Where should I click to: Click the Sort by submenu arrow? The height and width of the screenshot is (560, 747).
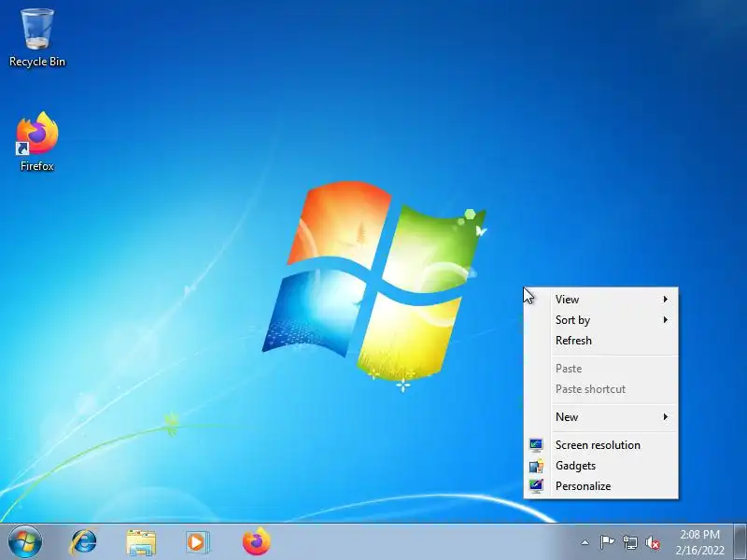click(666, 319)
